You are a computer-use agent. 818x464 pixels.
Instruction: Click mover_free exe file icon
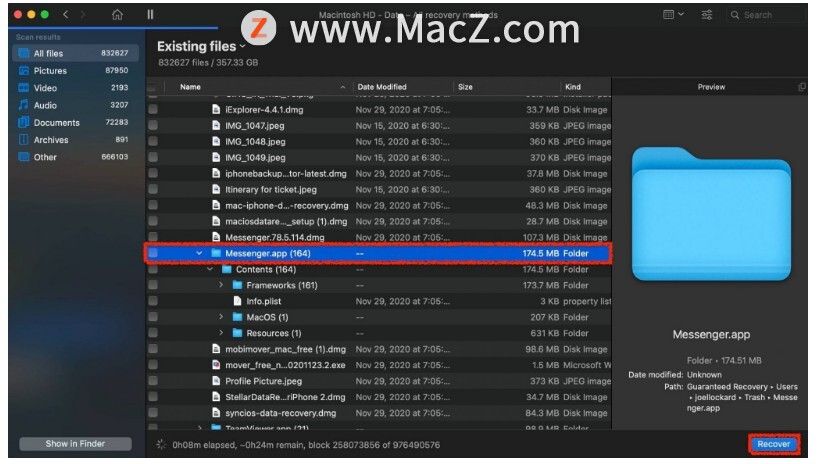216,365
